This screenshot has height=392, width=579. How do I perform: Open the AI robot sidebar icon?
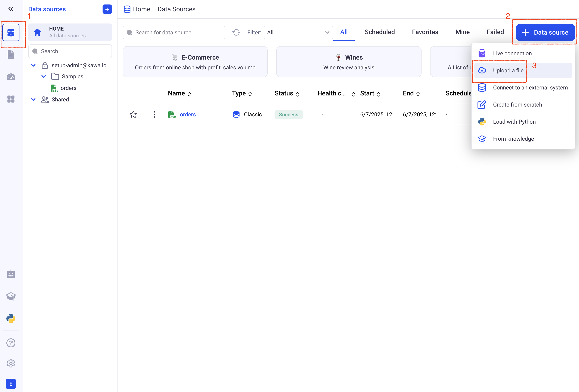(x=11, y=274)
